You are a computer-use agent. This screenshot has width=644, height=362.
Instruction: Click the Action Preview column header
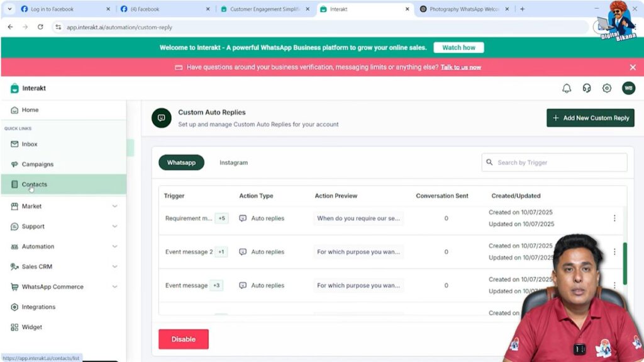(336, 196)
